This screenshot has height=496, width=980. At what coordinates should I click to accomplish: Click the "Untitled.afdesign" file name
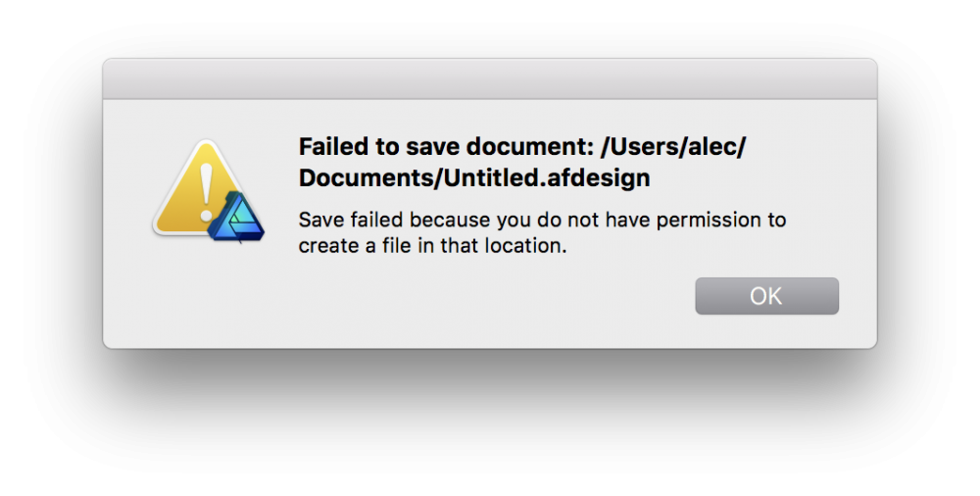pos(547,178)
